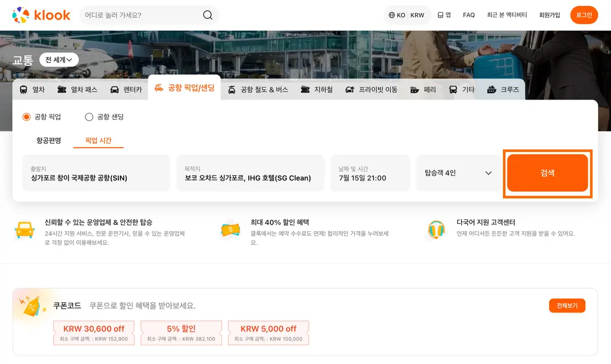Click the 렌터카 car icon

pyautogui.click(x=114, y=89)
